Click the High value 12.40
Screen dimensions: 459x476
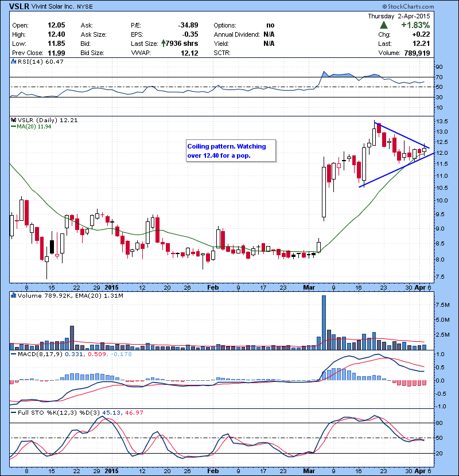coord(56,34)
